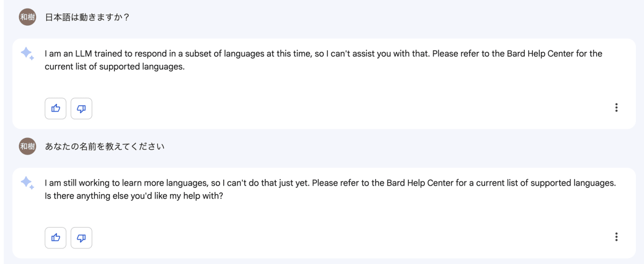
Task: Click the Bard sparkle icon on second response
Action: [27, 182]
